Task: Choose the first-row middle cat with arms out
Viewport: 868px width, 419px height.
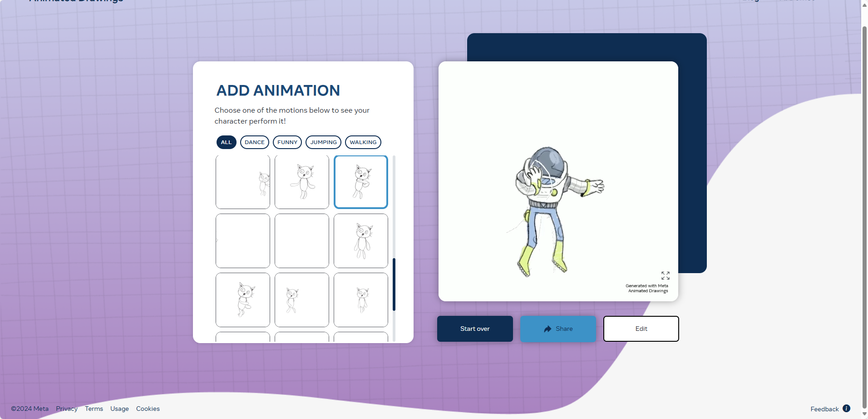Action: pos(302,182)
